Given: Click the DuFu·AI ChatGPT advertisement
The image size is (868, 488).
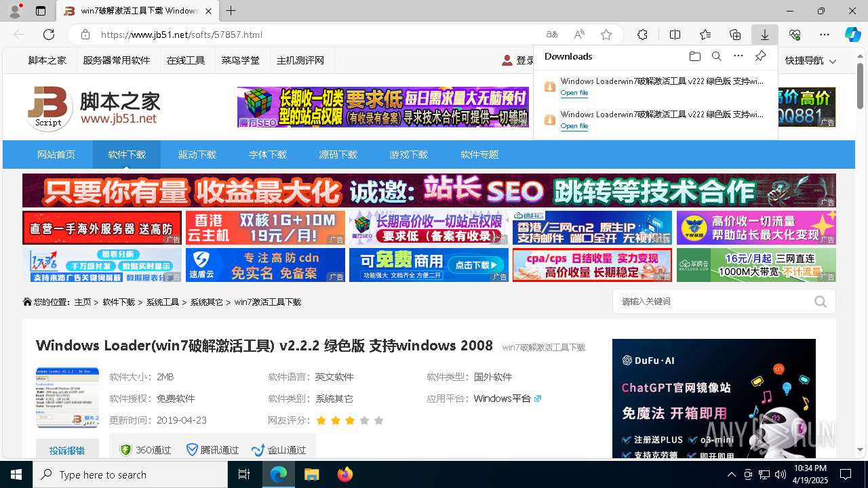Looking at the screenshot, I should pyautogui.click(x=714, y=399).
